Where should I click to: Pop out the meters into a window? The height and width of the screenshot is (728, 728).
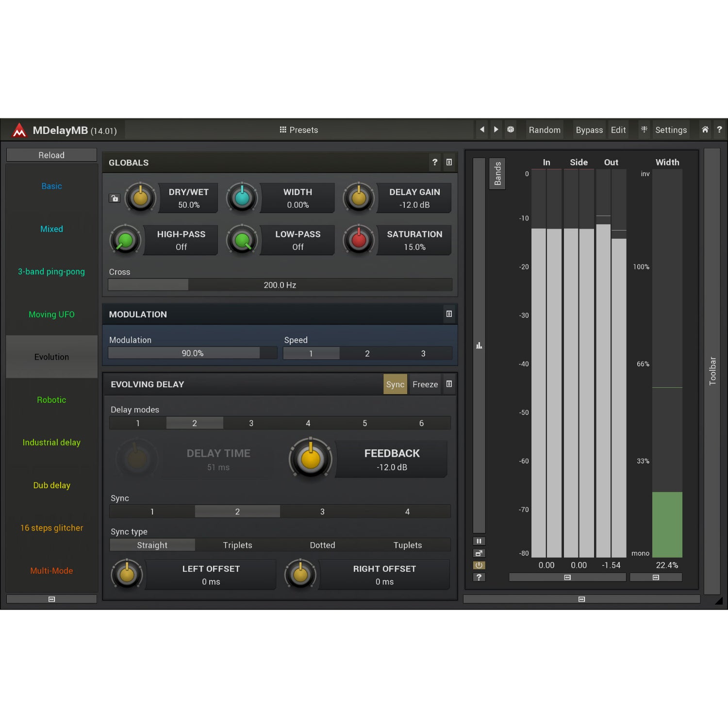click(479, 553)
